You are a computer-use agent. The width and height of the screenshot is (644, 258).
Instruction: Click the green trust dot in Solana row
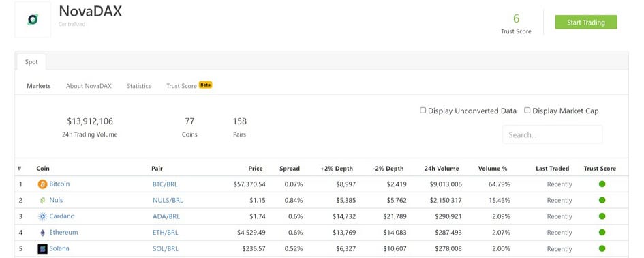(x=602, y=248)
